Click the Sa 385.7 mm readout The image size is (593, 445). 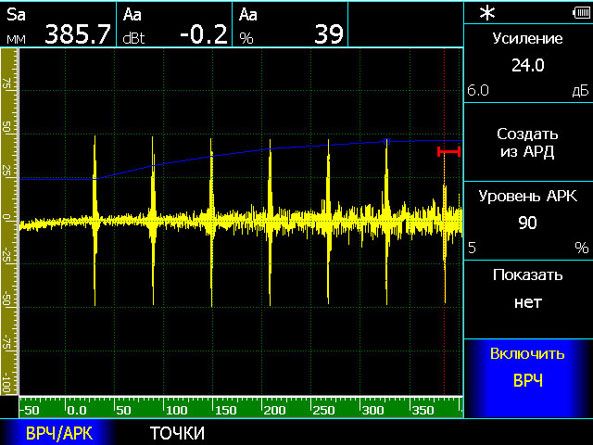pyautogui.click(x=58, y=25)
